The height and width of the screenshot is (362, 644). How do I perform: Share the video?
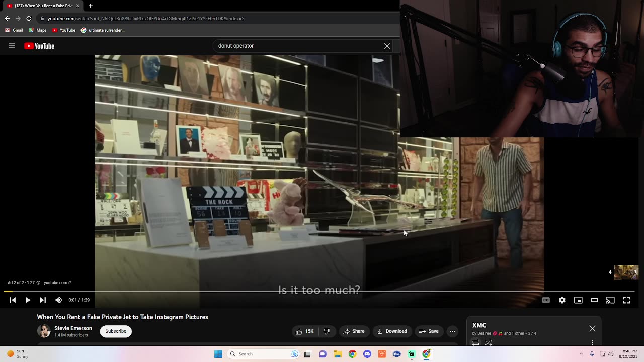(354, 331)
